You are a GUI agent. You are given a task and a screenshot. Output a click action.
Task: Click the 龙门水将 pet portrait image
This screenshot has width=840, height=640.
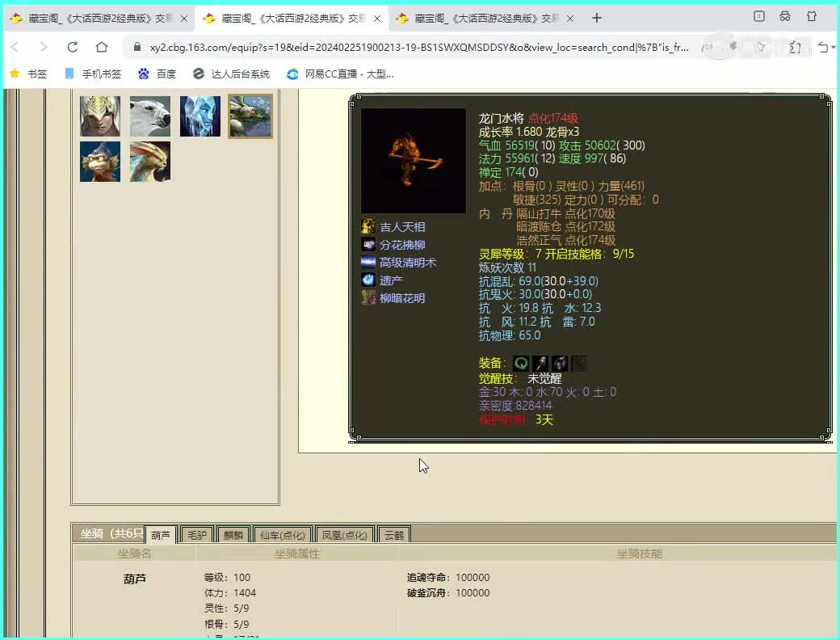pos(413,161)
